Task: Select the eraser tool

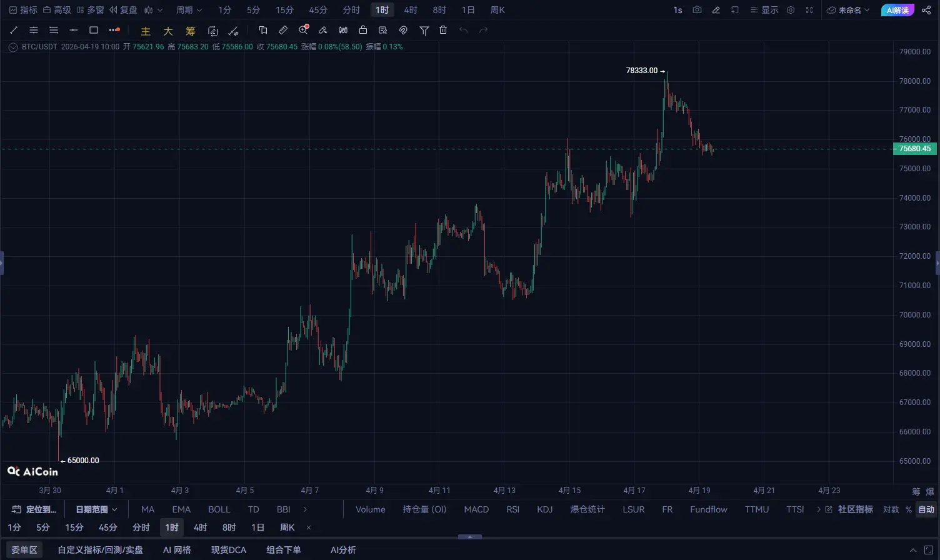Action: tap(323, 30)
